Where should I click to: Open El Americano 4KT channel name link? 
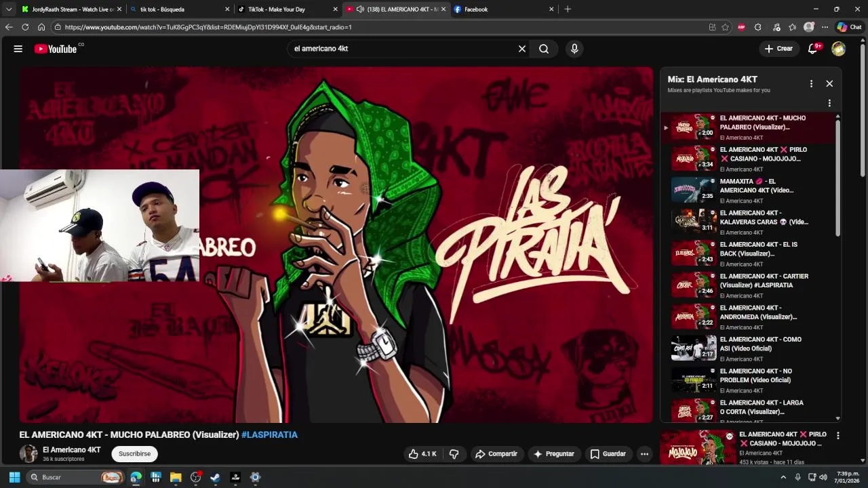(71, 450)
